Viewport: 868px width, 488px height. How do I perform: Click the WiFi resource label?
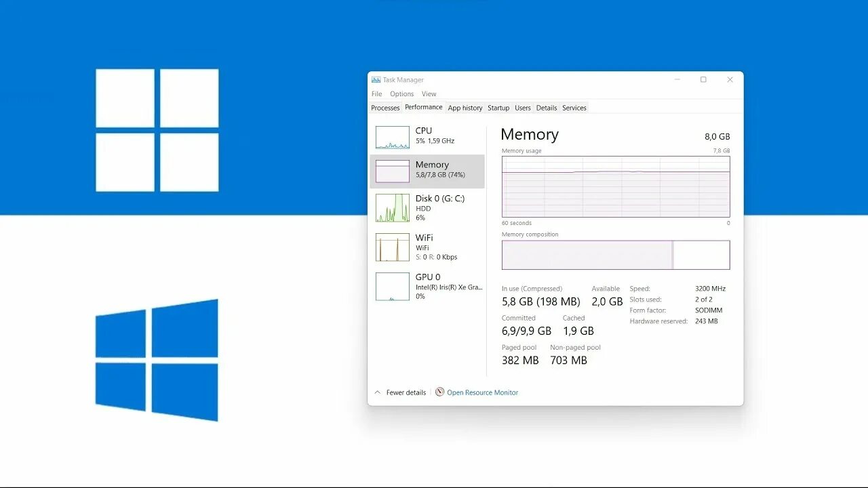425,238
